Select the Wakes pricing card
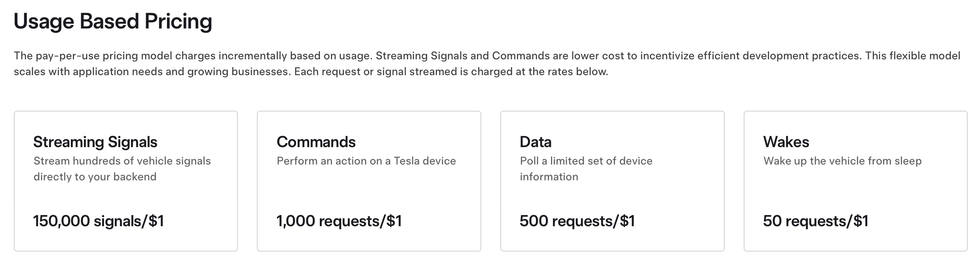The width and height of the screenshot is (980, 280). 856,181
